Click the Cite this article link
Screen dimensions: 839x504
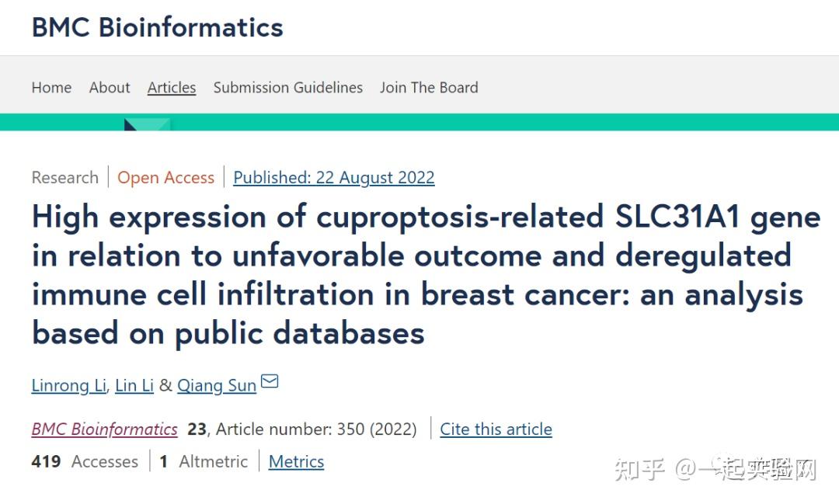point(496,429)
